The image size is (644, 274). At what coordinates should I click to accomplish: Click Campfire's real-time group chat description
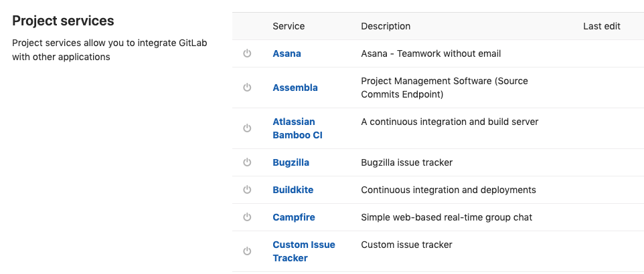pyautogui.click(x=447, y=217)
